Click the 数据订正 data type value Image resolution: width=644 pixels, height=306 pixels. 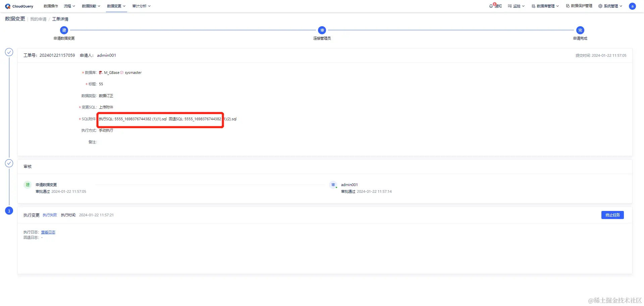click(106, 96)
